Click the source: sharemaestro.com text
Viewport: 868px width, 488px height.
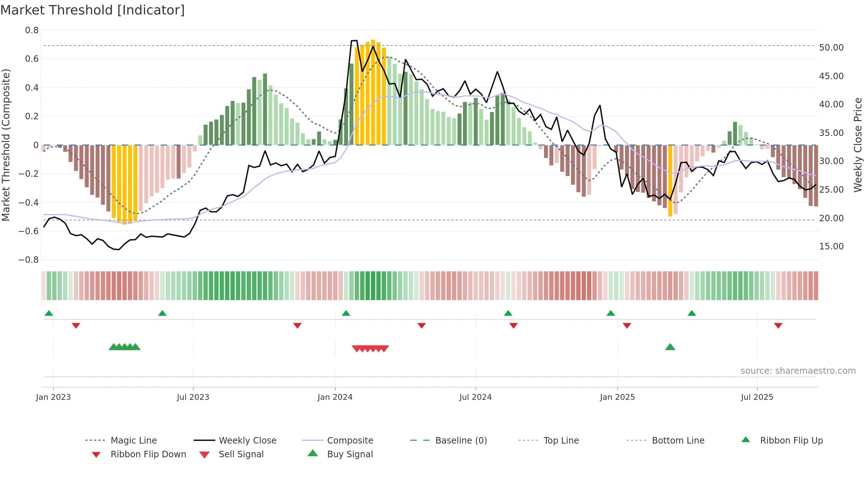798,371
